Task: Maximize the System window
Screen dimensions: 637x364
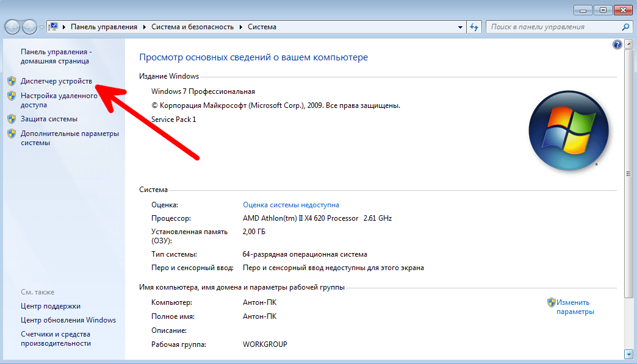Action: pyautogui.click(x=603, y=10)
